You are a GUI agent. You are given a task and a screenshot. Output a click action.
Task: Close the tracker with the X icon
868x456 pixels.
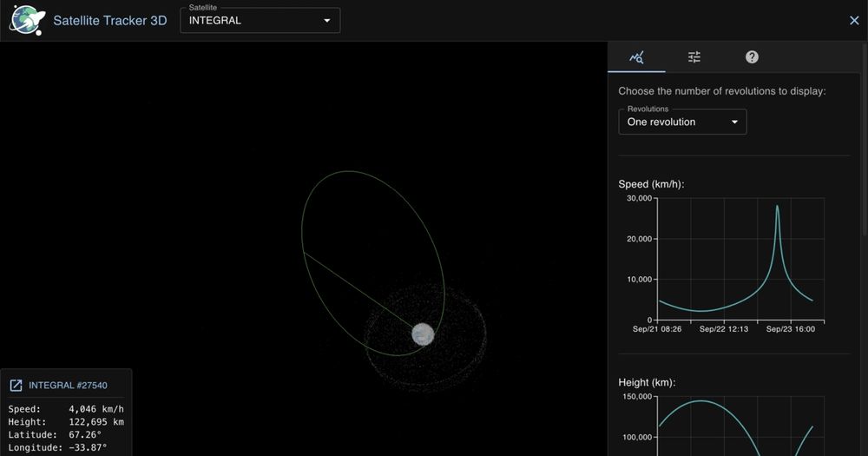pyautogui.click(x=854, y=21)
